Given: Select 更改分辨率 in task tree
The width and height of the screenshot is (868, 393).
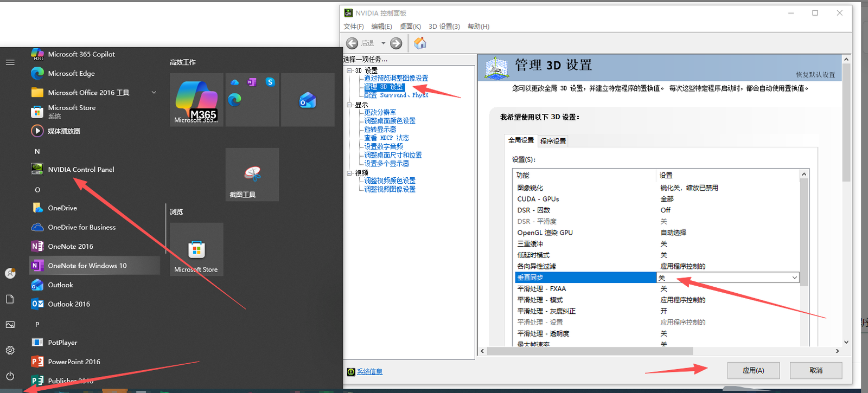Looking at the screenshot, I should [380, 112].
